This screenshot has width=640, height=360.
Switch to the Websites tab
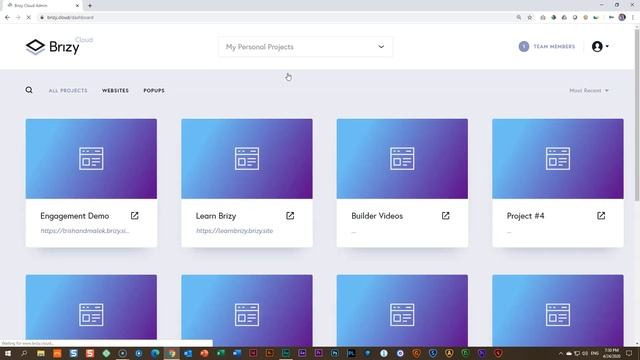tap(115, 90)
